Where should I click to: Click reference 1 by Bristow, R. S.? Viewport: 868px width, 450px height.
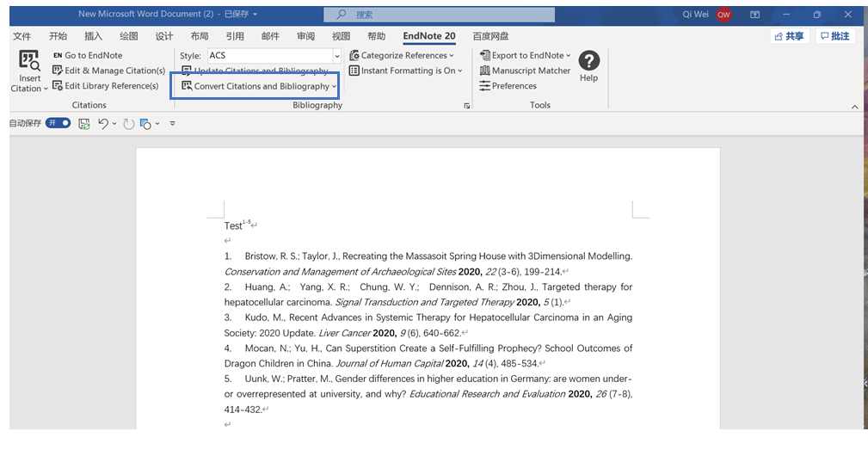[x=428, y=264]
